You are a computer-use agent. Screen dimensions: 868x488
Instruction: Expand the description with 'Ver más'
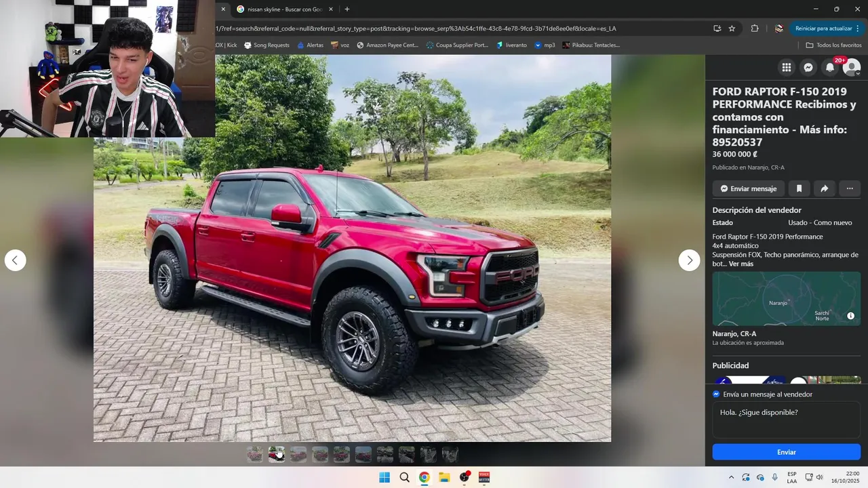[741, 264]
